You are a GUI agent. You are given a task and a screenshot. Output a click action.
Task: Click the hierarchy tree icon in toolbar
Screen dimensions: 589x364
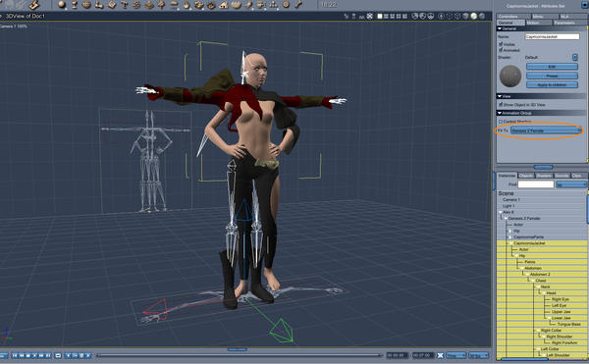(x=273, y=5)
